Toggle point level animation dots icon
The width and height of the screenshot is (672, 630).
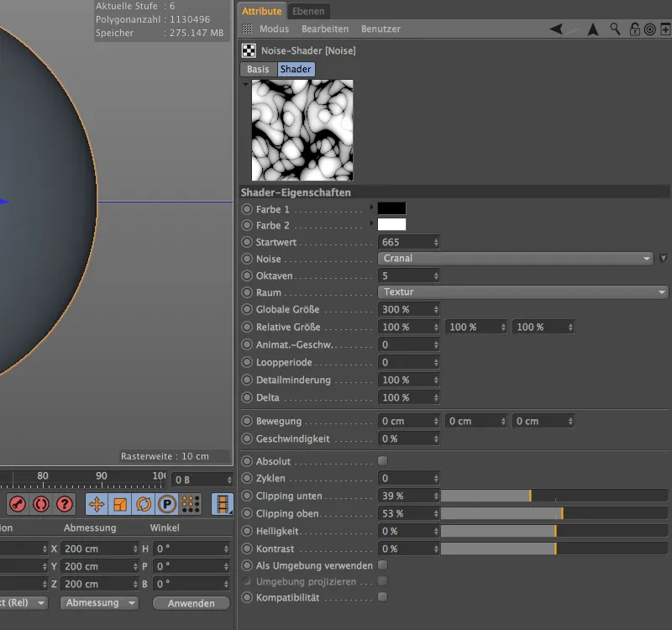point(191,504)
